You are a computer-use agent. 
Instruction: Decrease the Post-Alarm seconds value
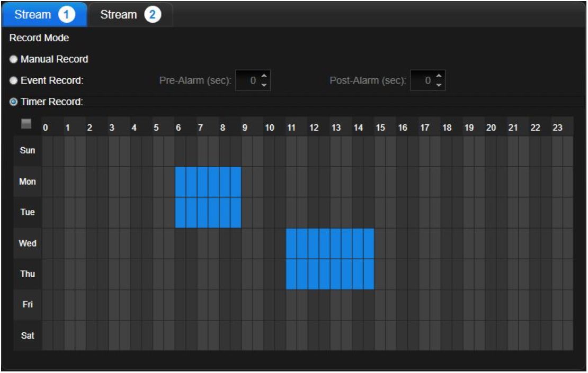[x=439, y=85]
